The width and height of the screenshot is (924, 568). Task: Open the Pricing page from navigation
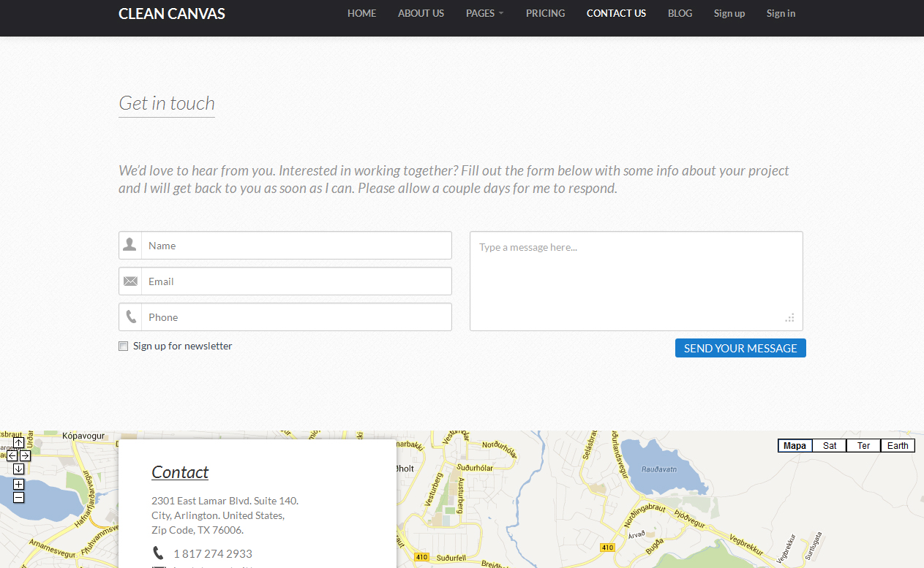[545, 13]
